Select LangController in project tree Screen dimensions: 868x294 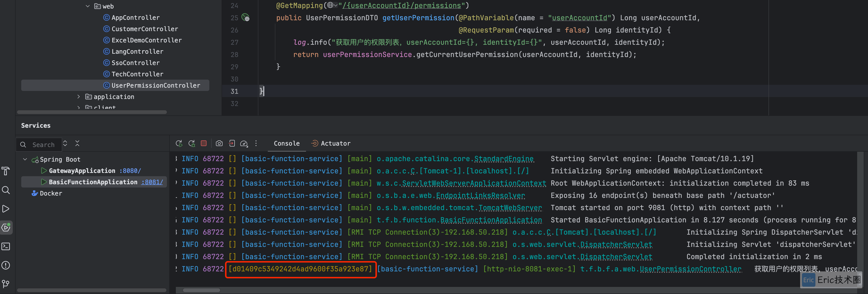click(137, 52)
